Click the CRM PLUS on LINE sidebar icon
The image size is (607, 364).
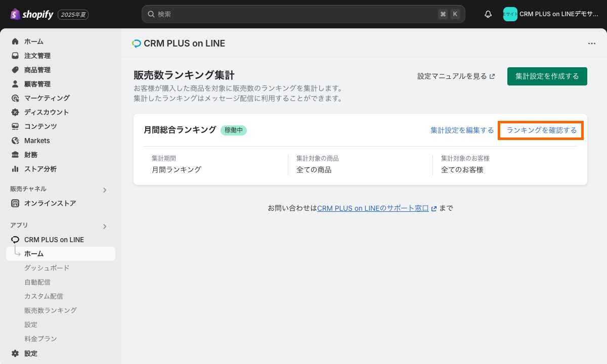15,240
